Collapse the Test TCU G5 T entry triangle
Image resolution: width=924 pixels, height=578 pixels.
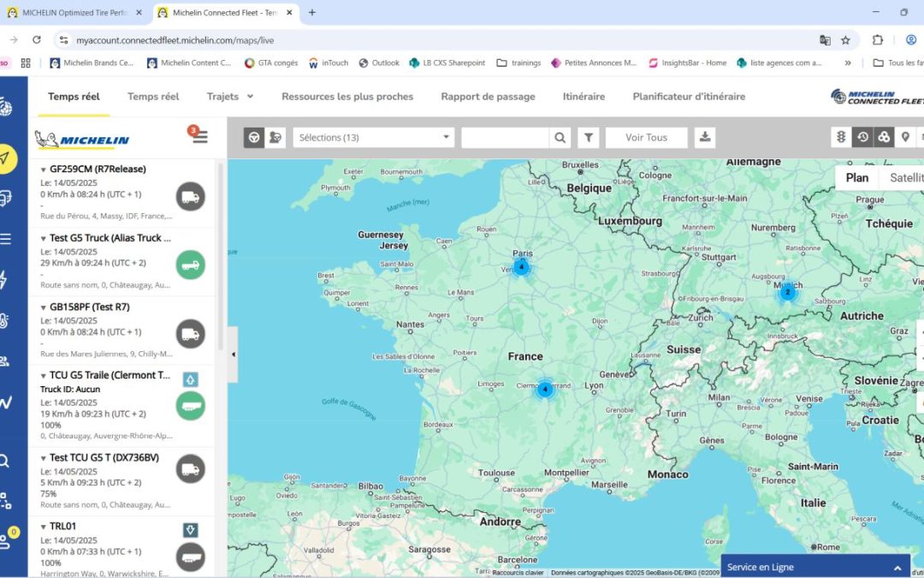(44, 457)
